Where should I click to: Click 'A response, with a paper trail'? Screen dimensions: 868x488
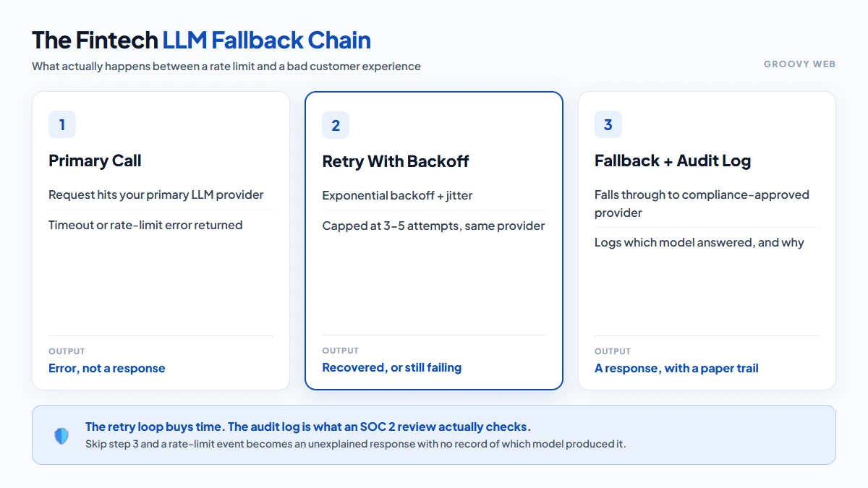[x=676, y=368]
